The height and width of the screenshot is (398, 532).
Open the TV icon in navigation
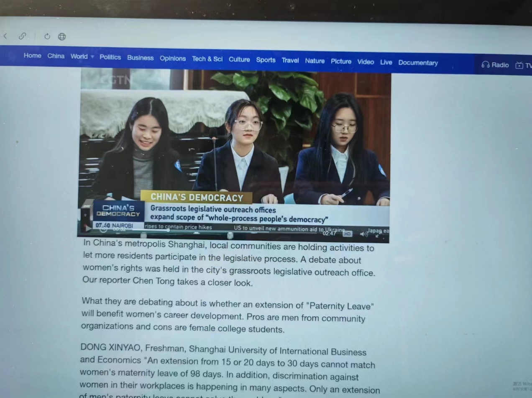click(x=519, y=65)
